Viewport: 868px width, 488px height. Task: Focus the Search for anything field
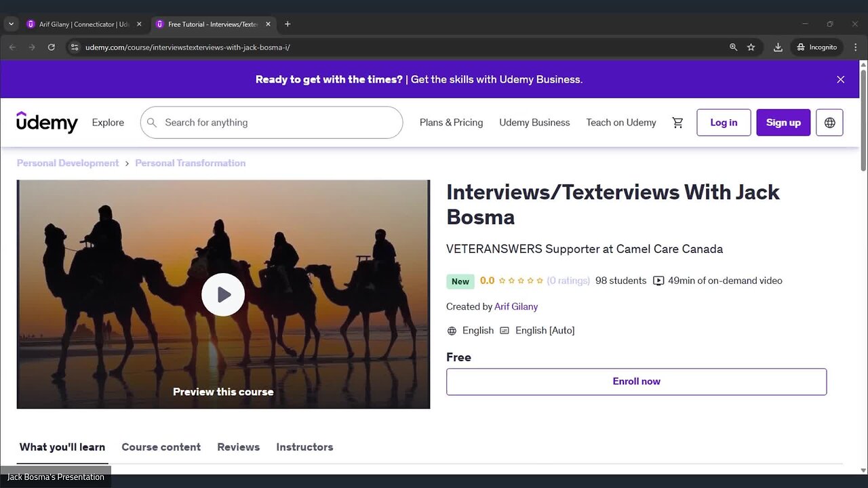pyautogui.click(x=271, y=123)
